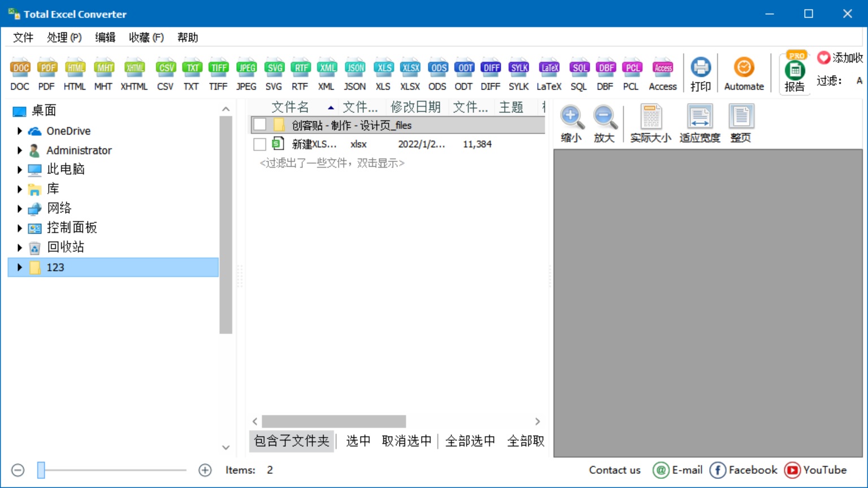Open the 文件 menu
Image resolution: width=868 pixels, height=488 pixels.
click(23, 37)
